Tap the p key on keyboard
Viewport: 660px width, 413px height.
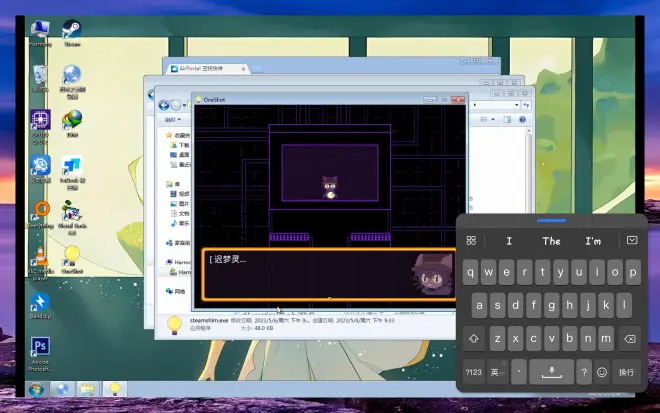pos(633,272)
